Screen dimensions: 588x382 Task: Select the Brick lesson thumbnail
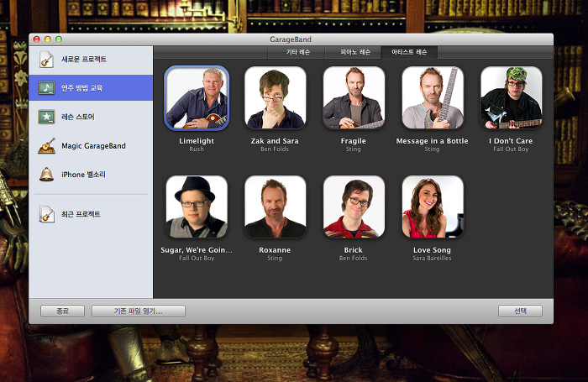pos(354,207)
